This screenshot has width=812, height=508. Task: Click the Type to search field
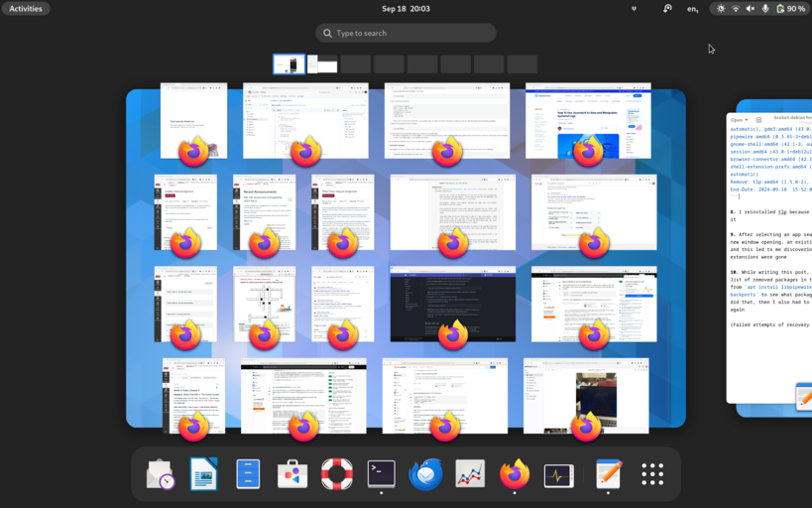click(x=406, y=33)
